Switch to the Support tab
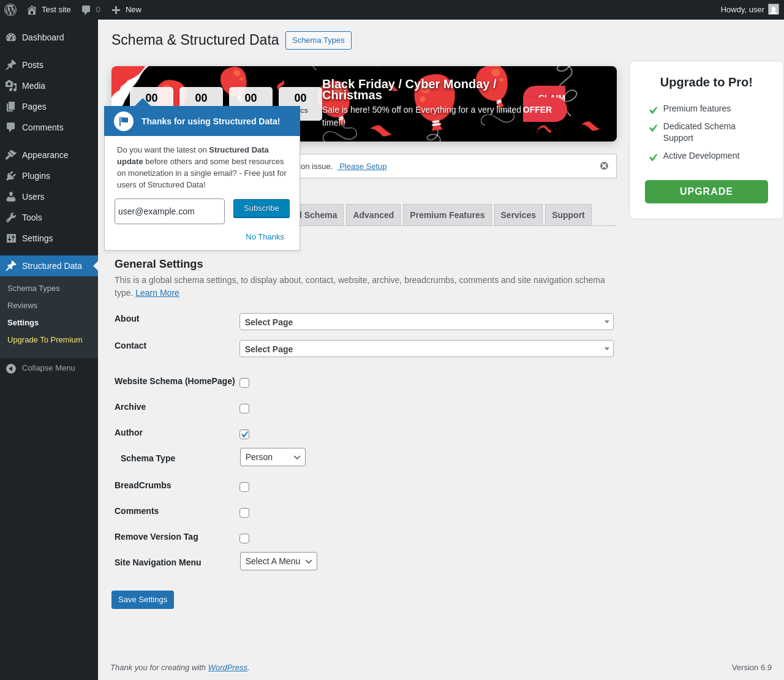784x680 pixels. [x=568, y=215]
